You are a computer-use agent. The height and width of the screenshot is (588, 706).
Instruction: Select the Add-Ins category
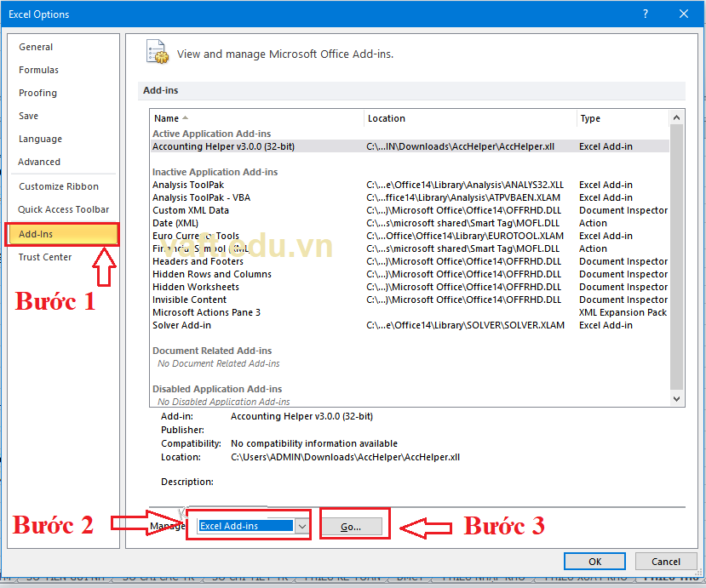click(62, 234)
